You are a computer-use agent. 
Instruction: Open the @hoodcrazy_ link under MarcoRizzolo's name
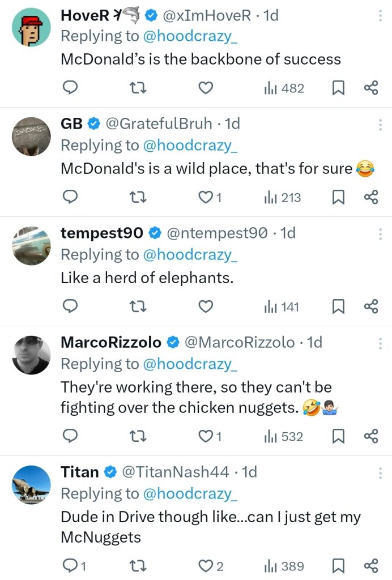click(x=190, y=364)
